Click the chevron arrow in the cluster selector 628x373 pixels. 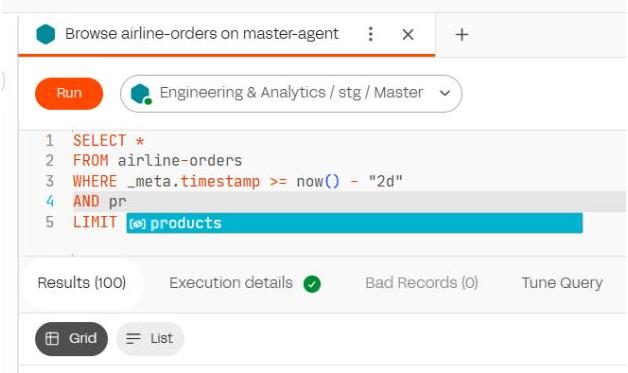(445, 93)
